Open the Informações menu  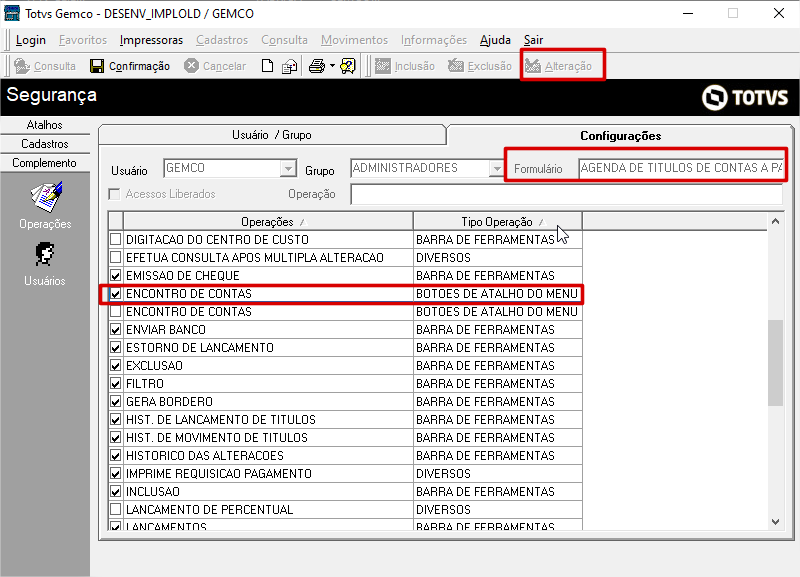pyautogui.click(x=434, y=40)
